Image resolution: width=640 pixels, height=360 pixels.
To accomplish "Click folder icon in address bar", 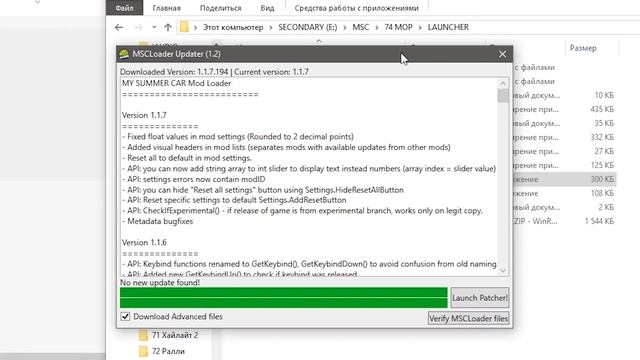I will [184, 27].
